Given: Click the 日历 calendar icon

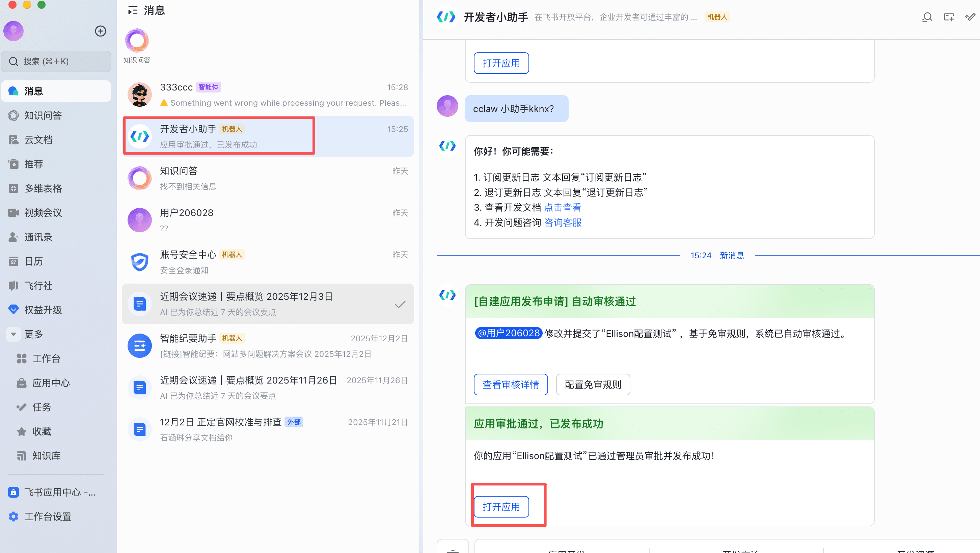Looking at the screenshot, I should pos(13,261).
